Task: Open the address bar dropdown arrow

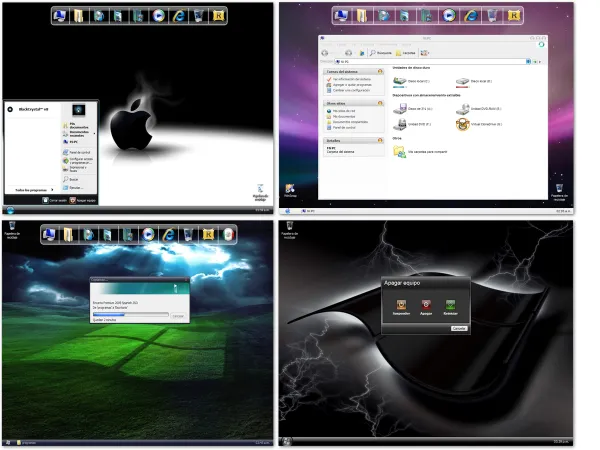Action: tap(528, 61)
